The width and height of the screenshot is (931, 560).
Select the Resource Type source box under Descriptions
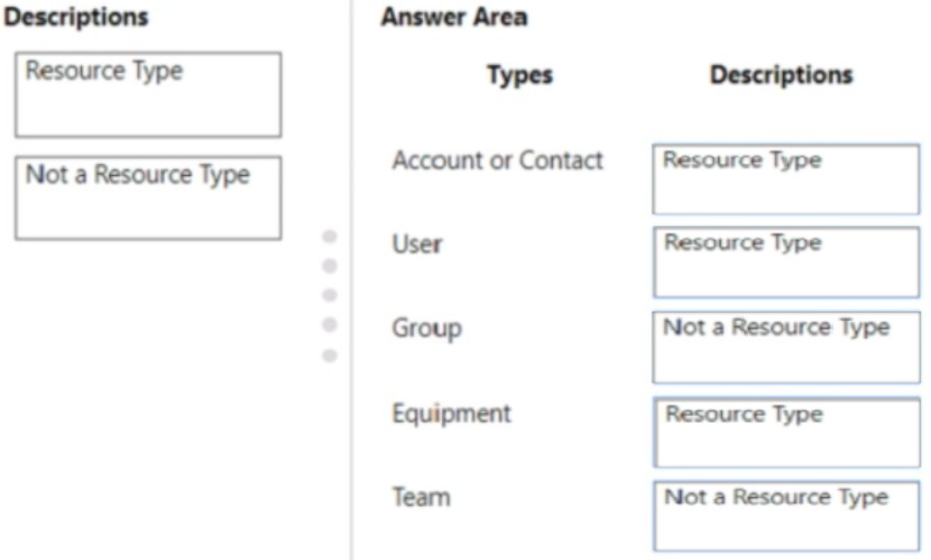[148, 95]
